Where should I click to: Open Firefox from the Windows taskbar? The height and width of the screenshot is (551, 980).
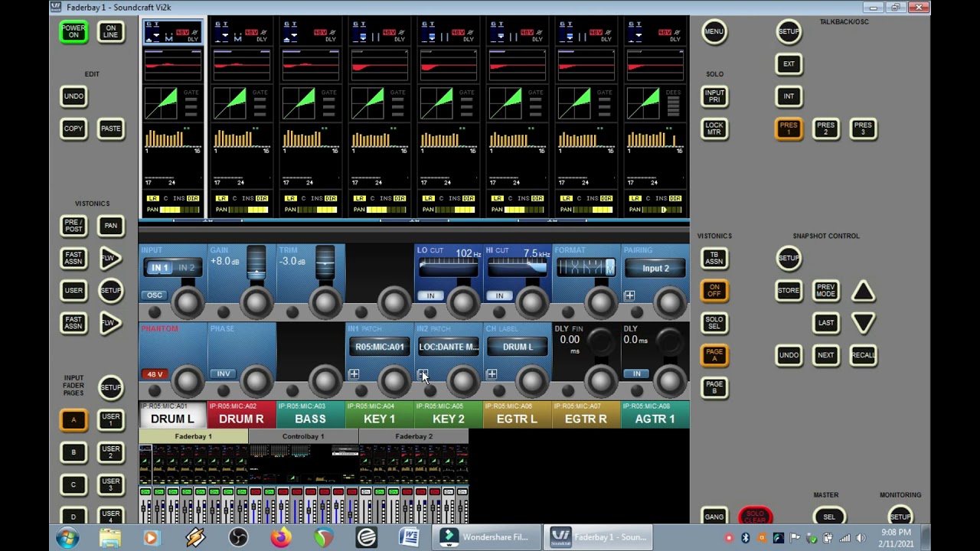[280, 537]
